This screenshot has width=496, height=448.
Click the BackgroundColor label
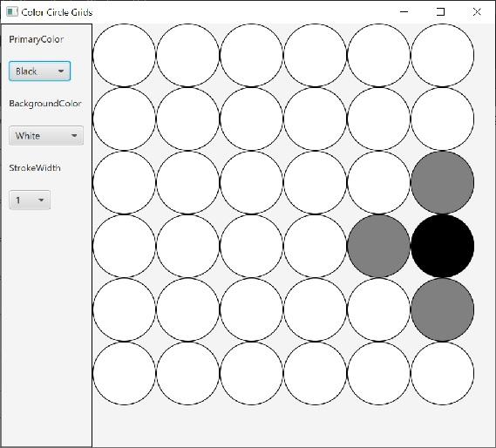pos(45,104)
